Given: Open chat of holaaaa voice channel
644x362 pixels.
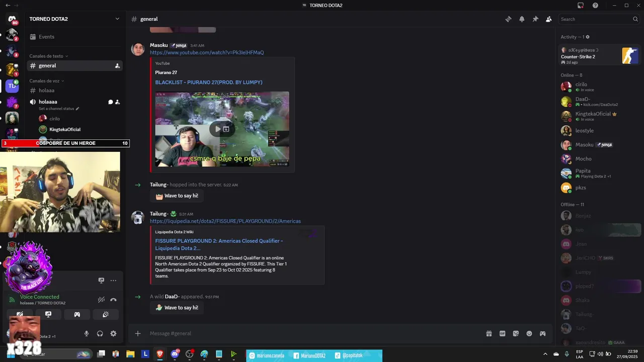Looking at the screenshot, I should (x=110, y=102).
